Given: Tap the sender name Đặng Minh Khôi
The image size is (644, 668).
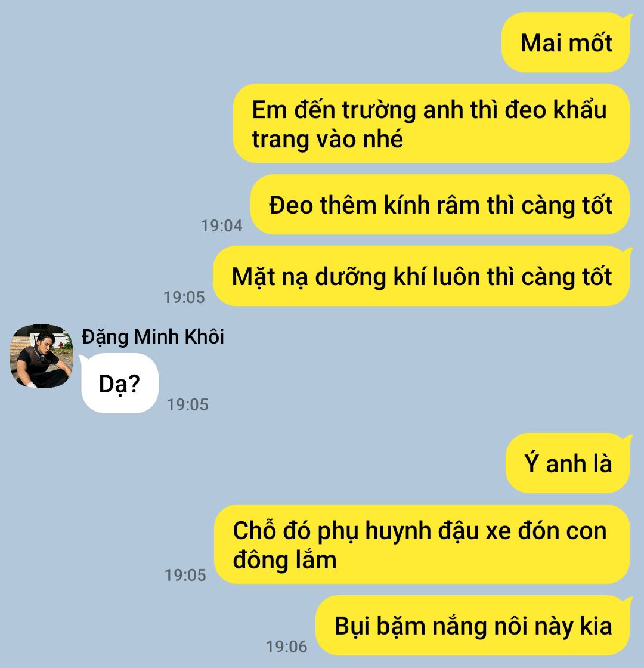Looking at the screenshot, I should click(x=153, y=336).
